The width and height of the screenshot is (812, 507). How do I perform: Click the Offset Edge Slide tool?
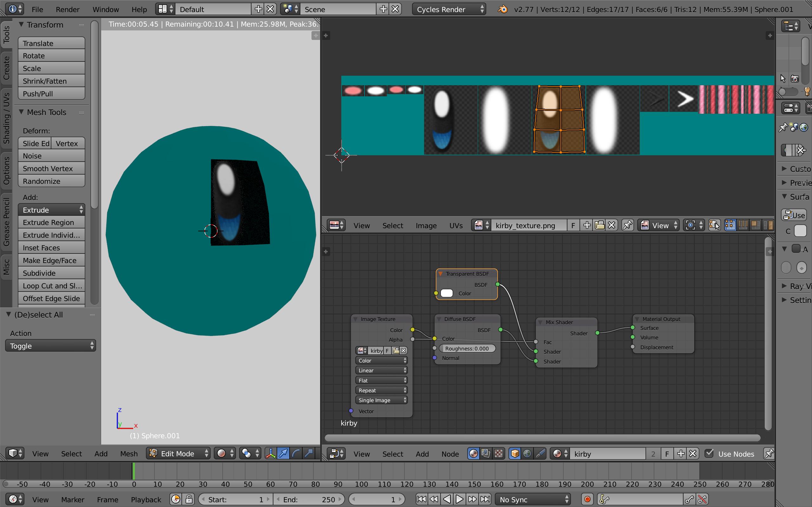pyautogui.click(x=51, y=298)
